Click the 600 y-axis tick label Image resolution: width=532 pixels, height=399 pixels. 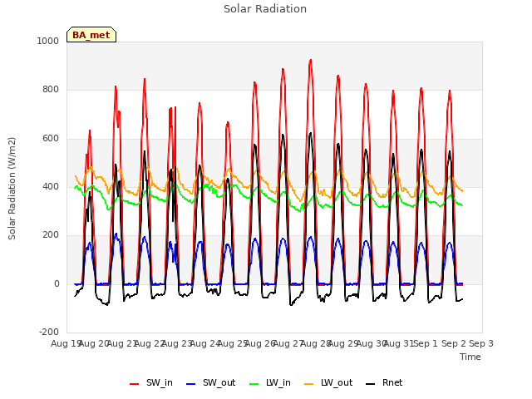point(51,138)
